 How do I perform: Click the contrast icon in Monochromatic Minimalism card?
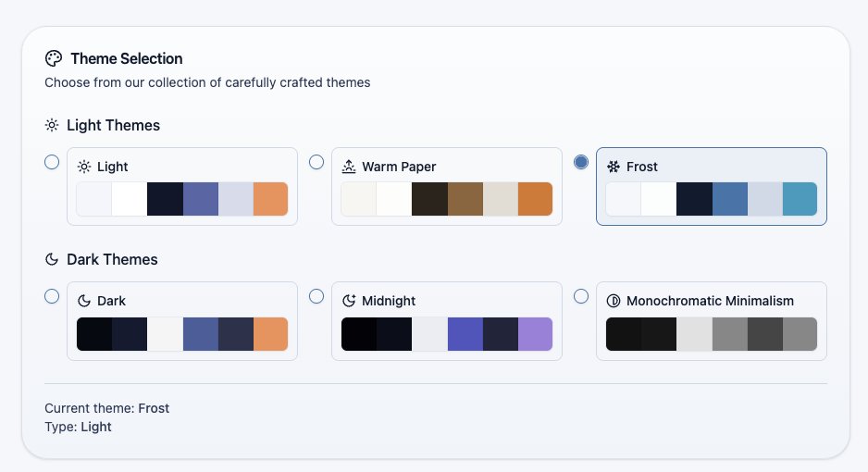[x=614, y=301]
